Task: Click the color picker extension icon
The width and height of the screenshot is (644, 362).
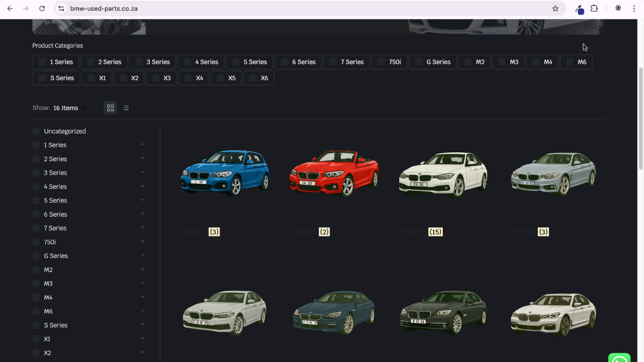Action: pyautogui.click(x=579, y=9)
